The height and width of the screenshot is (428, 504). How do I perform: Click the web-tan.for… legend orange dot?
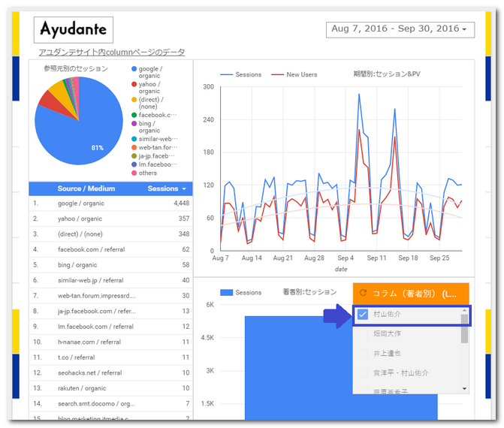point(134,147)
